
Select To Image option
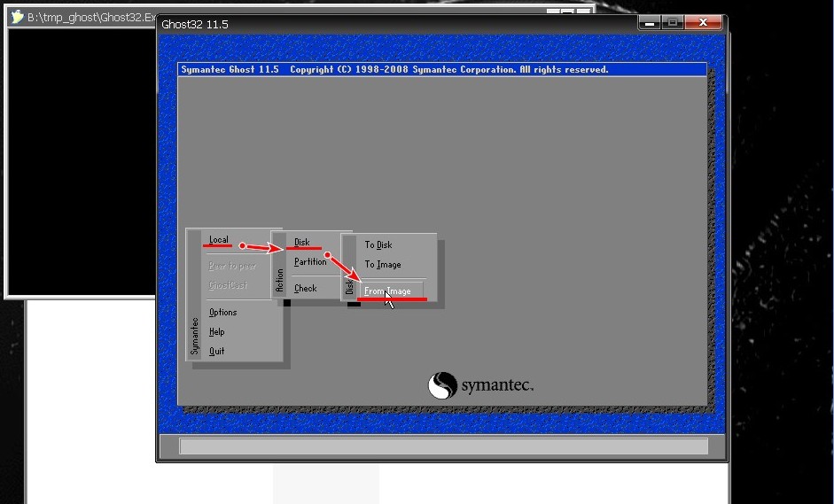[x=383, y=265]
